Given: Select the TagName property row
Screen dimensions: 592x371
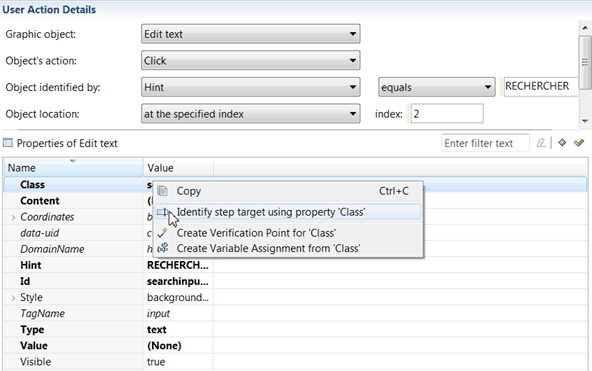Looking at the screenshot, I should tap(295, 314).
